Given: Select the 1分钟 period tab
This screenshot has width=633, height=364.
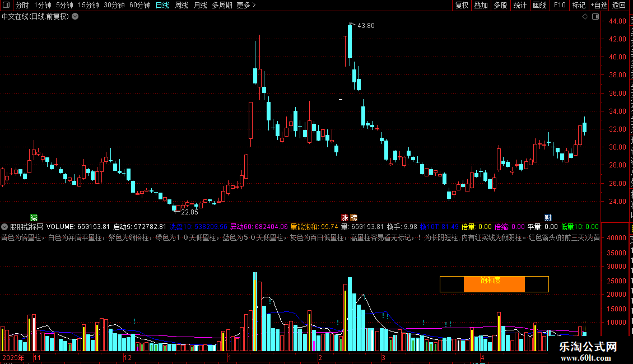Looking at the screenshot, I should coord(43,5).
